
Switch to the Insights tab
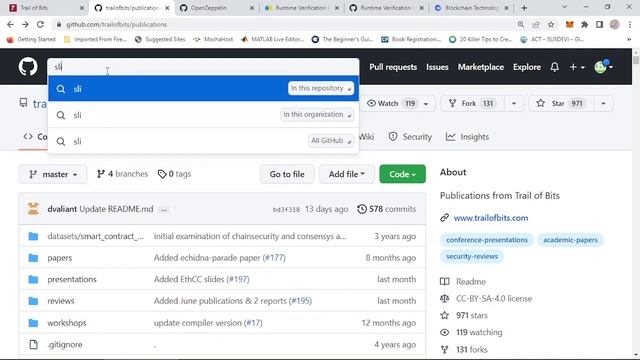click(x=467, y=137)
